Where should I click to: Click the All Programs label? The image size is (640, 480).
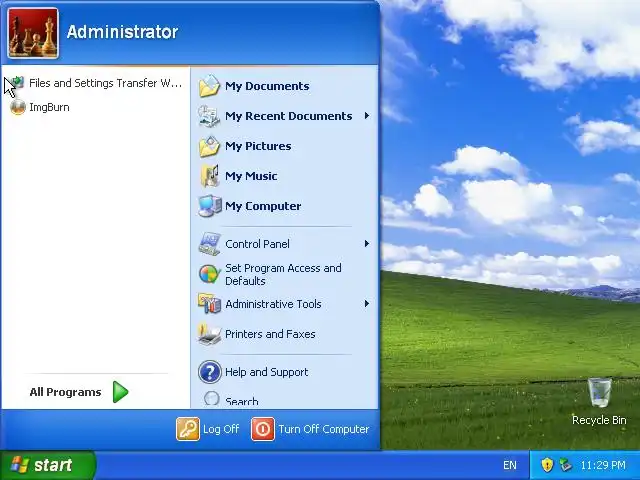click(x=65, y=392)
